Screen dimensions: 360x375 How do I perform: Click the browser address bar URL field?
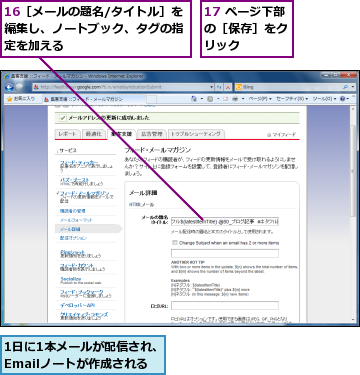[x=122, y=87]
